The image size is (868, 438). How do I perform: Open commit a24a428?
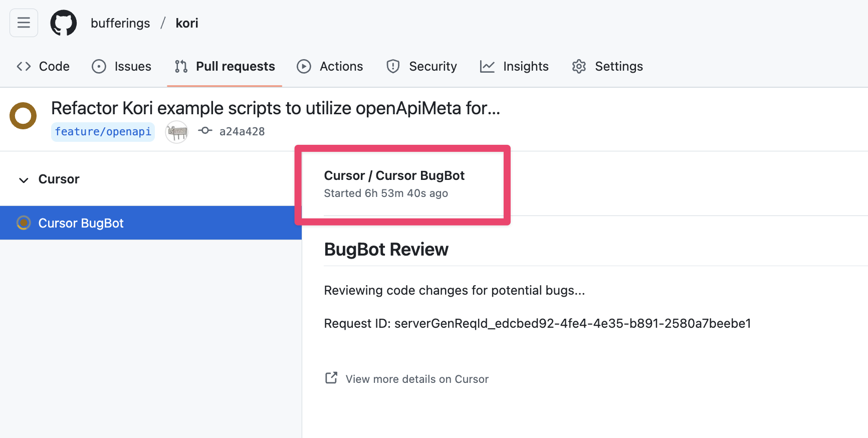click(242, 131)
